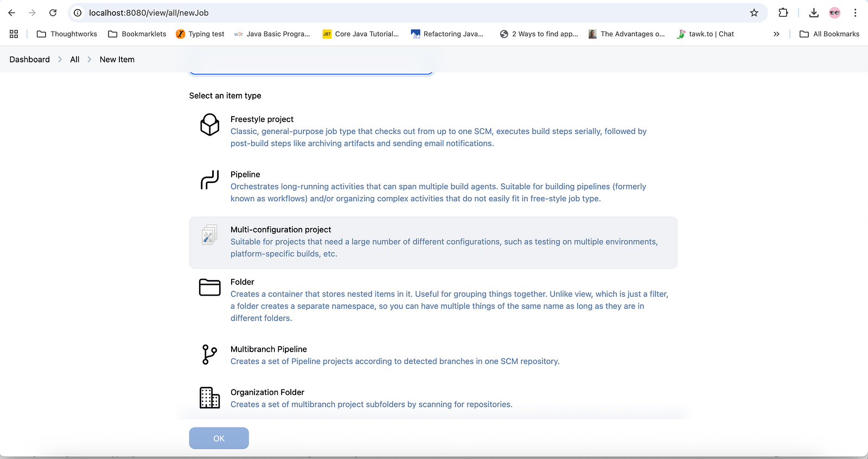Open the apps grid in bookmarks bar

click(14, 34)
